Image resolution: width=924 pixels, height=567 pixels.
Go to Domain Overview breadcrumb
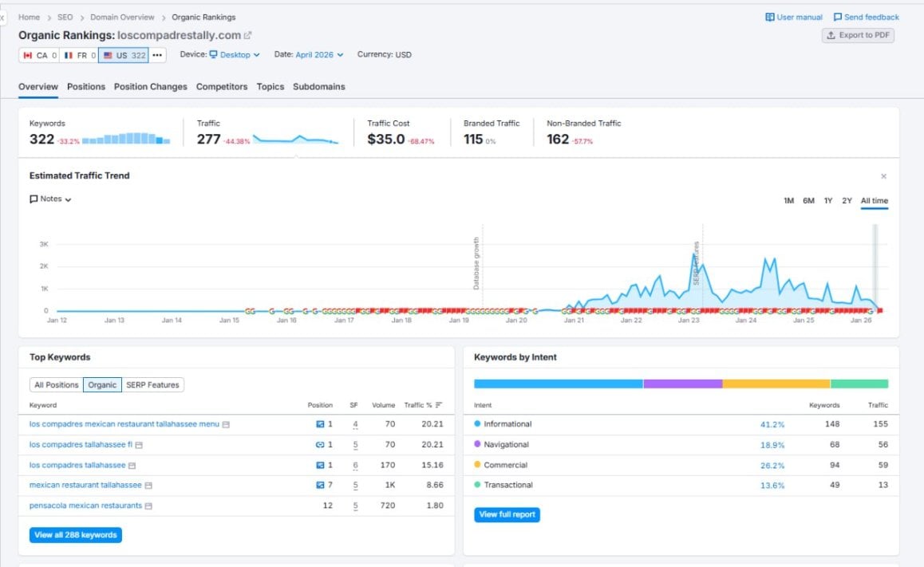click(122, 17)
